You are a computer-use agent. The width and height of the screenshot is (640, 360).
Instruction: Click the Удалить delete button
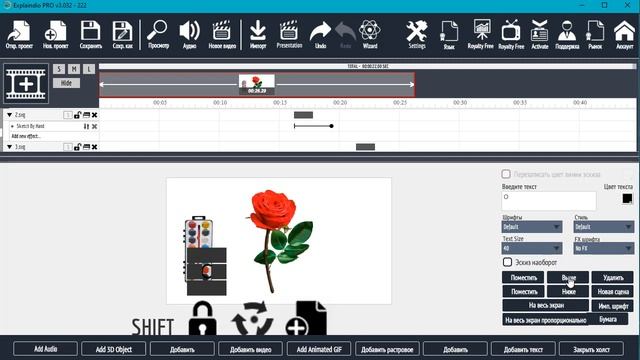[x=613, y=278]
